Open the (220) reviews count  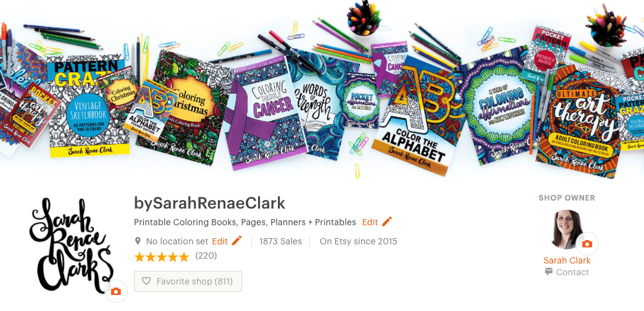pyautogui.click(x=206, y=255)
